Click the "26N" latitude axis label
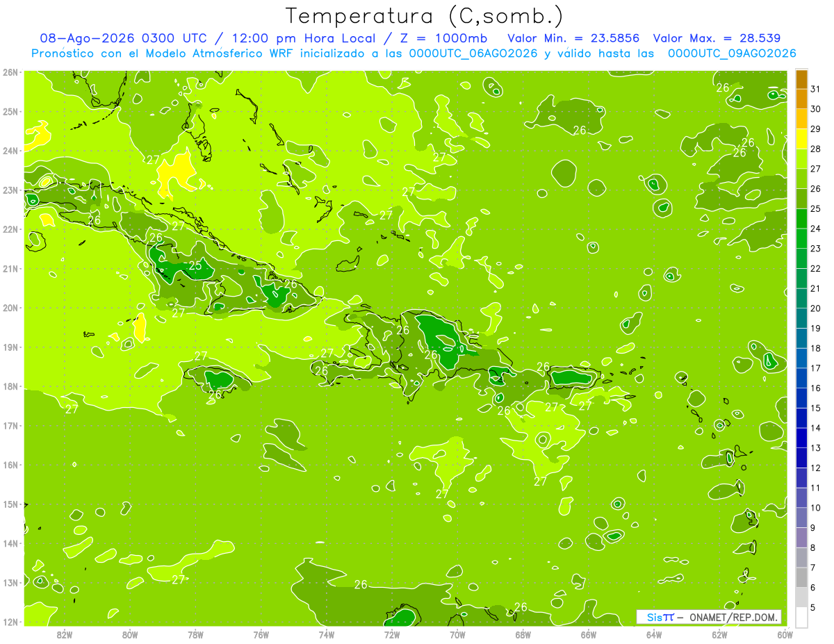Image resolution: width=834 pixels, height=644 pixels. click(x=10, y=72)
